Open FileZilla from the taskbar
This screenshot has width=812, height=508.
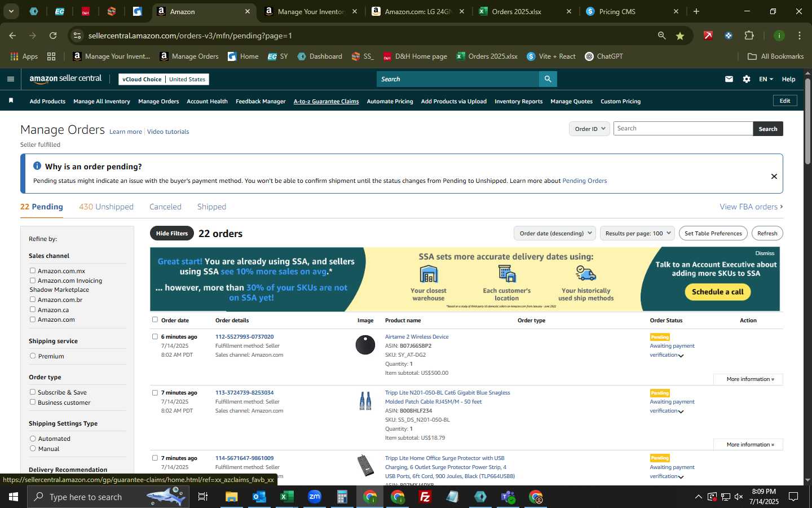[425, 497]
